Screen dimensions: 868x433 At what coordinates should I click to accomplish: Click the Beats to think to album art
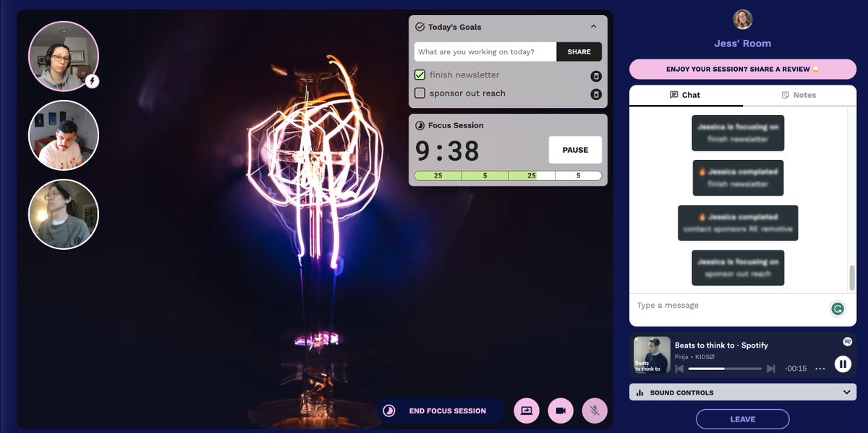[x=652, y=356]
